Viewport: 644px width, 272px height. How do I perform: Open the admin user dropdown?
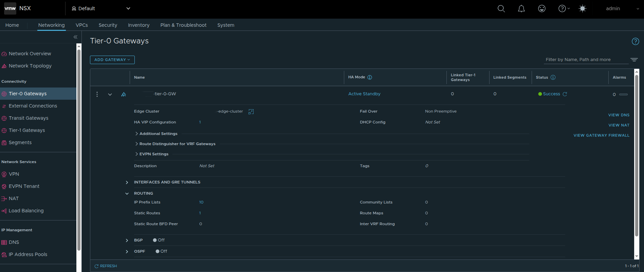coord(622,8)
